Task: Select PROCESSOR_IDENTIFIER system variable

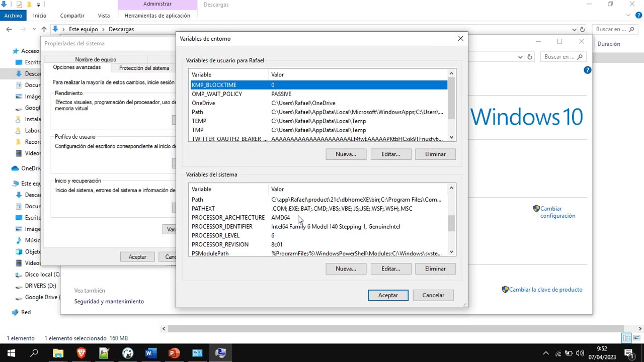Action: (x=318, y=227)
